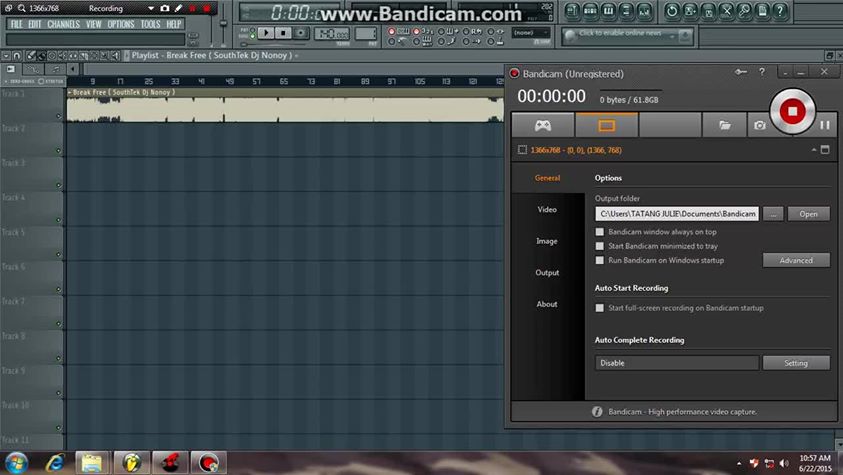Open the playlist options dropdown arrow
Viewport: 843px width, 475px height.
pos(6,55)
